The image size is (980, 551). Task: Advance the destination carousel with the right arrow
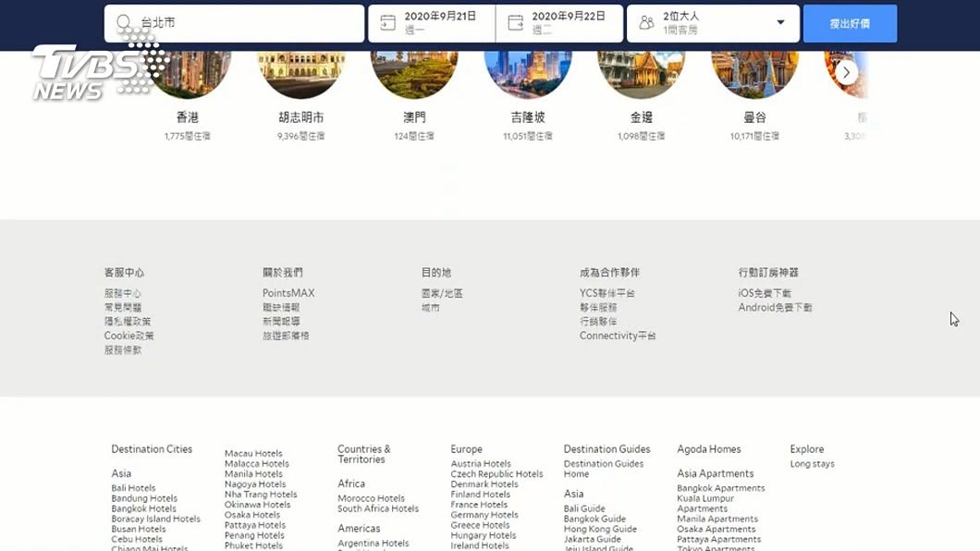click(846, 72)
